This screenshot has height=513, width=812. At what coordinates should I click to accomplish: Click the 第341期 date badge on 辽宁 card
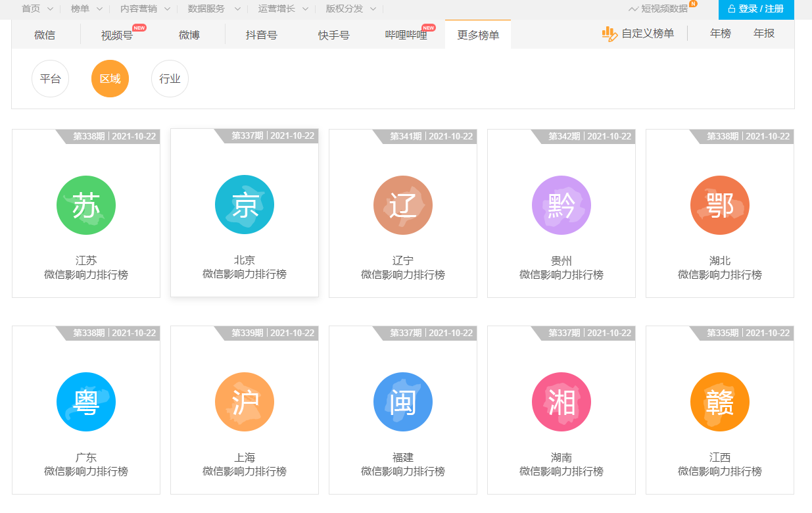tap(425, 137)
